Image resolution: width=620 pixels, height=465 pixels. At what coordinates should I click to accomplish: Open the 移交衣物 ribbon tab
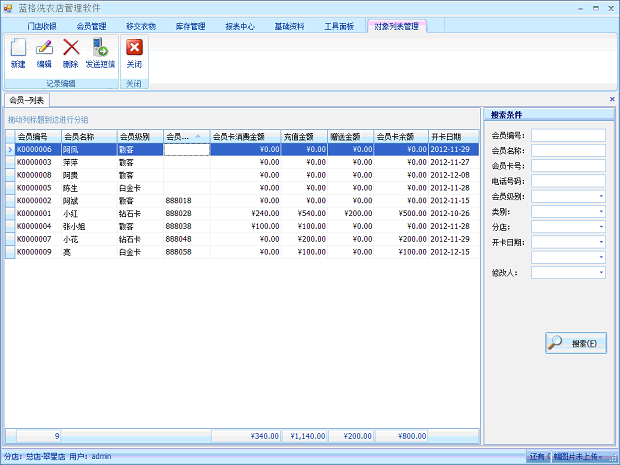(141, 26)
